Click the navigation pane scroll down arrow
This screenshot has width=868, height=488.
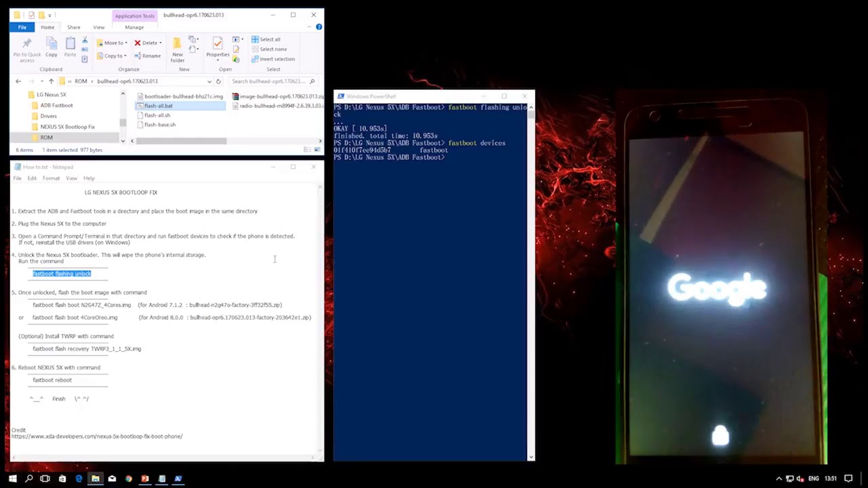point(123,141)
